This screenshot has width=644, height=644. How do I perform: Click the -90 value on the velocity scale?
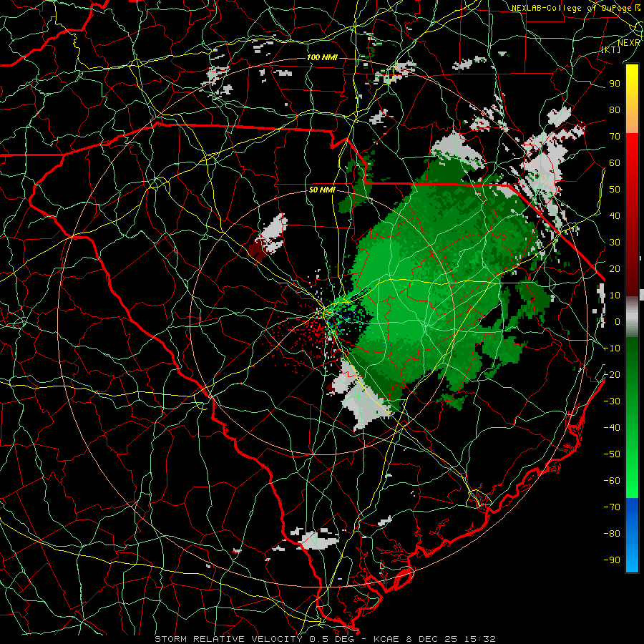(612, 560)
